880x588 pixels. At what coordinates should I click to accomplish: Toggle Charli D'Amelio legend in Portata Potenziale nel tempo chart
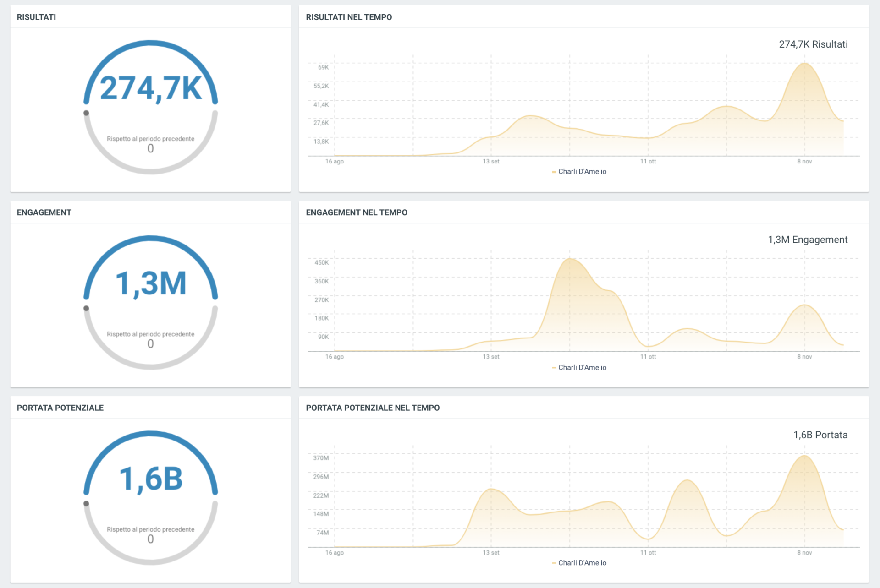[x=579, y=563]
